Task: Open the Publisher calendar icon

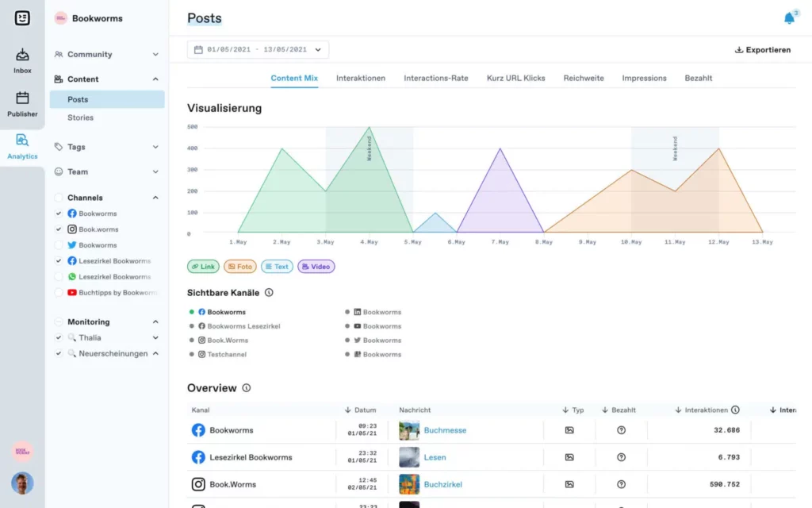Action: (22, 98)
